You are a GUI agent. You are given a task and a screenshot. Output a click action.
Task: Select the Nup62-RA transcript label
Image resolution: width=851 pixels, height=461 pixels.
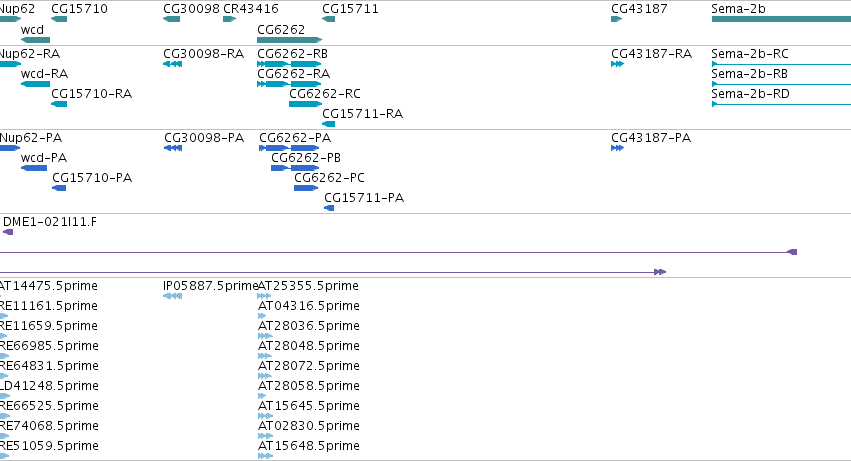pos(30,54)
